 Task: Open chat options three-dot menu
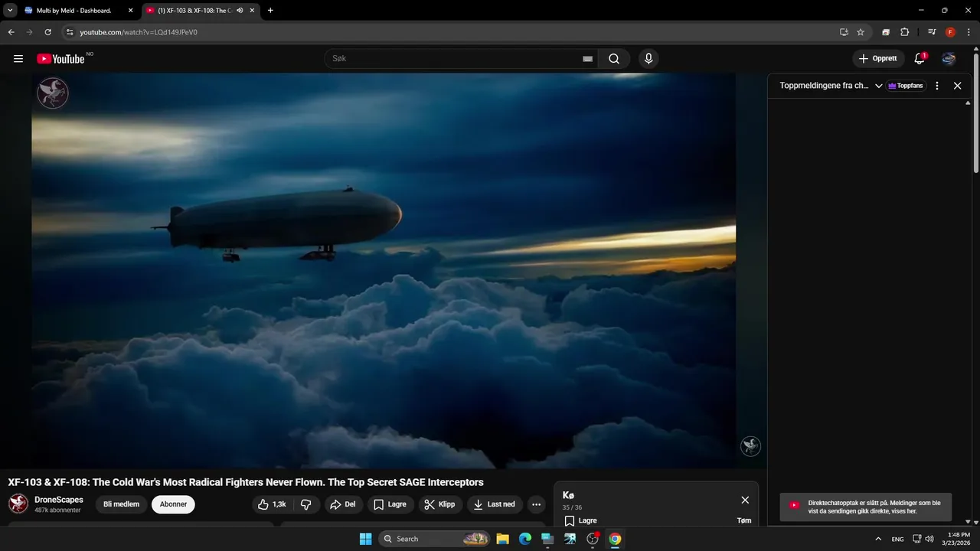point(937,86)
